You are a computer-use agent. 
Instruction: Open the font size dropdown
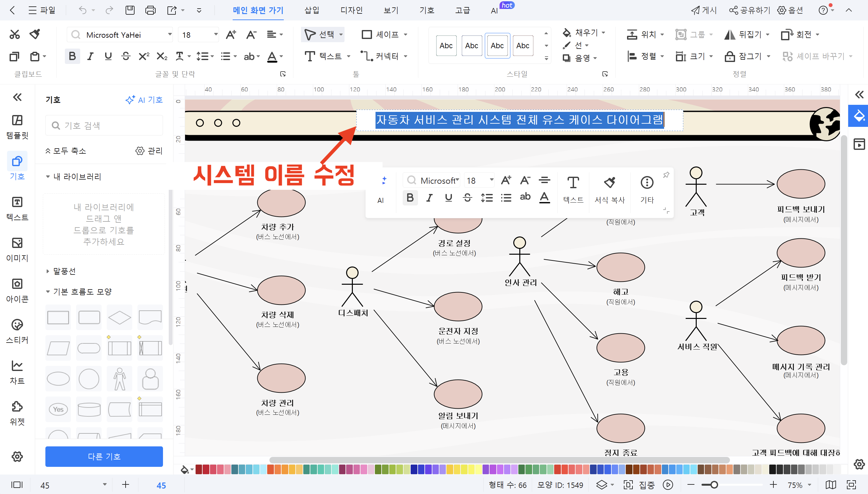[215, 34]
